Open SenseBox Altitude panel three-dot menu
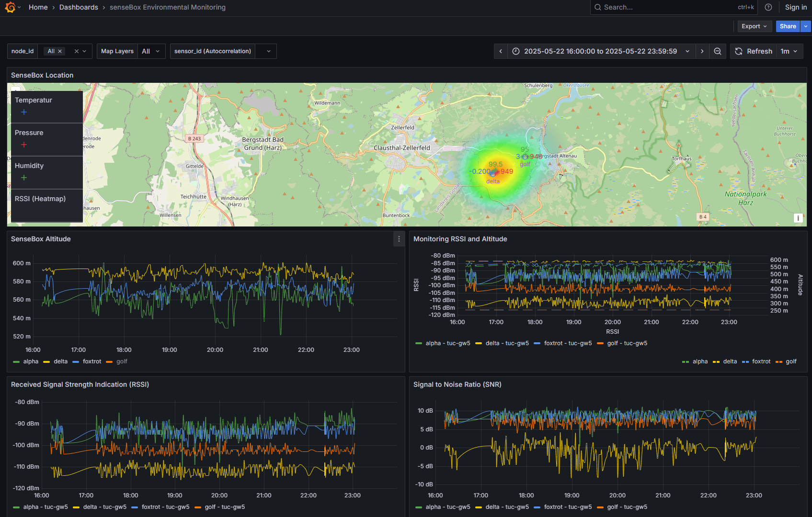Screen dimensions: 812x517 click(x=399, y=239)
